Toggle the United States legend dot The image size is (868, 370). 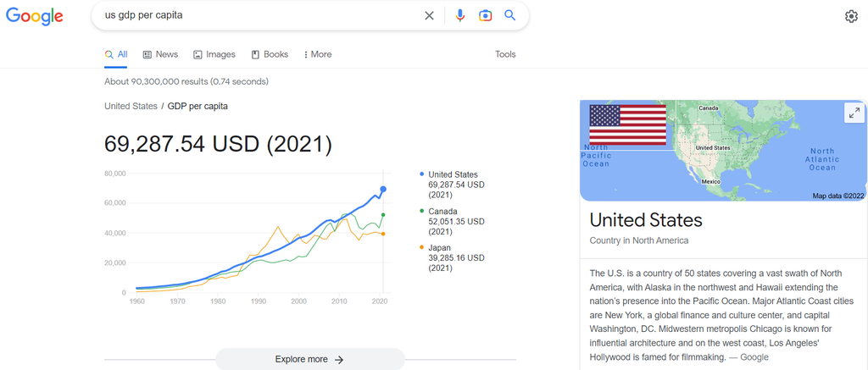tap(422, 174)
